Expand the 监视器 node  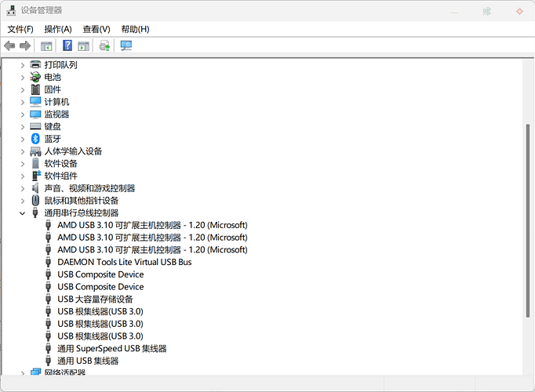[x=23, y=114]
